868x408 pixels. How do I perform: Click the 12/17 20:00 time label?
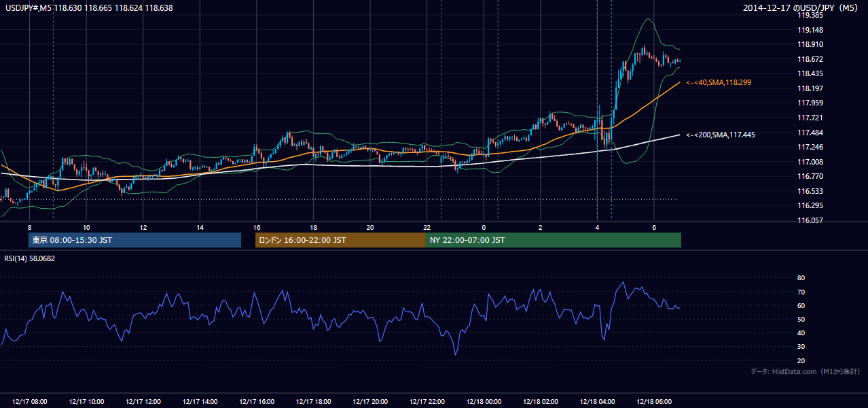click(x=370, y=402)
